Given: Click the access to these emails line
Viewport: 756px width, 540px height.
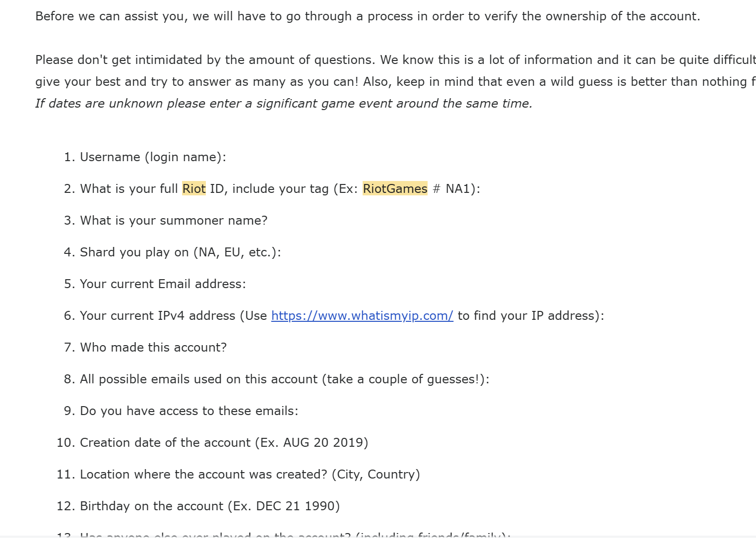Looking at the screenshot, I should pyautogui.click(x=189, y=411).
